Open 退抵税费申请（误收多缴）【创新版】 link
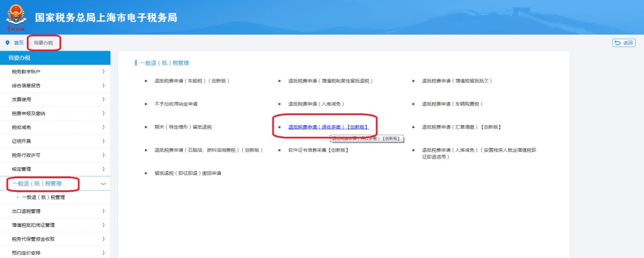The height and width of the screenshot is (258, 644). pos(328,127)
